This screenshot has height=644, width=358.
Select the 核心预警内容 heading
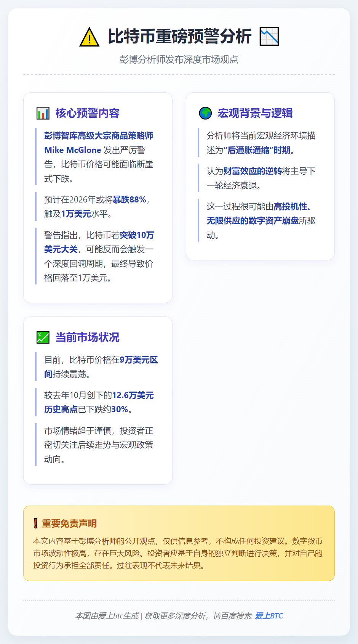[x=88, y=113]
